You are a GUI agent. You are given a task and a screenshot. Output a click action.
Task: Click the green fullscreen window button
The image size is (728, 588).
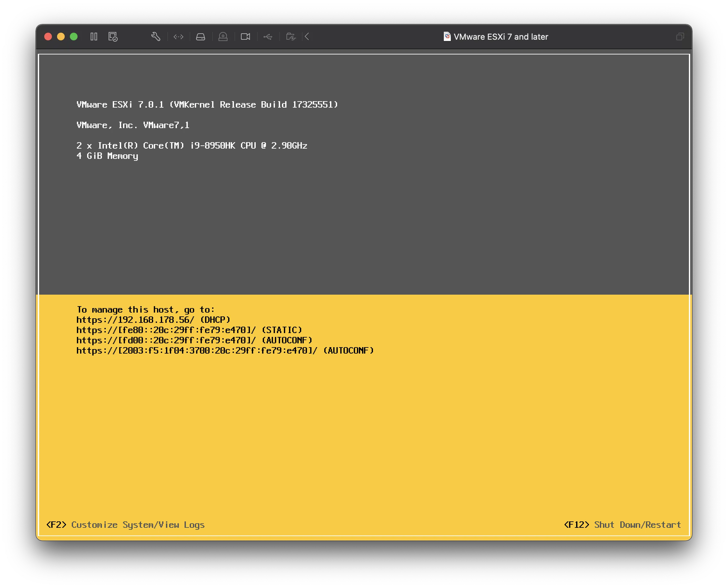click(74, 37)
